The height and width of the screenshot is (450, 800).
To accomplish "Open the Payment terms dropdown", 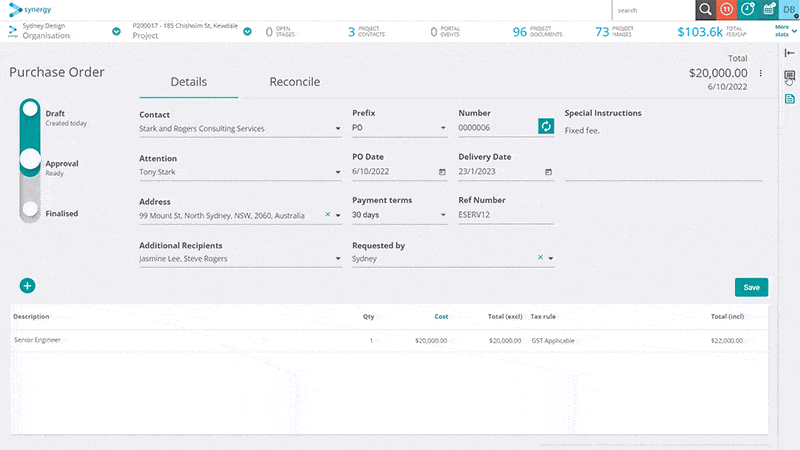I will pyautogui.click(x=443, y=215).
